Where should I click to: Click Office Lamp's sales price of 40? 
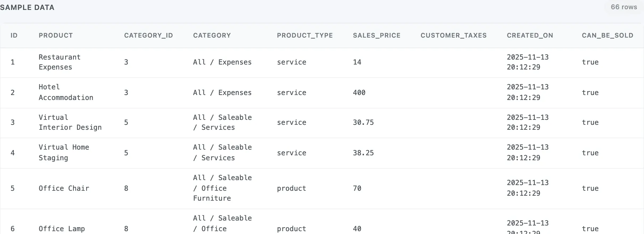pyautogui.click(x=357, y=229)
